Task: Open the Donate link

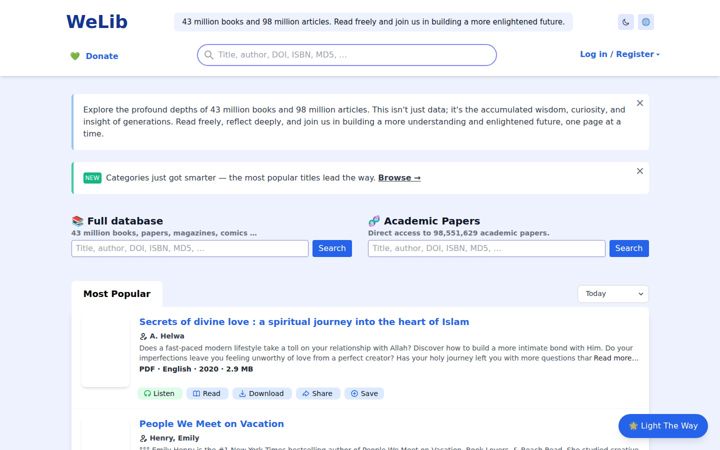Action: click(x=102, y=56)
